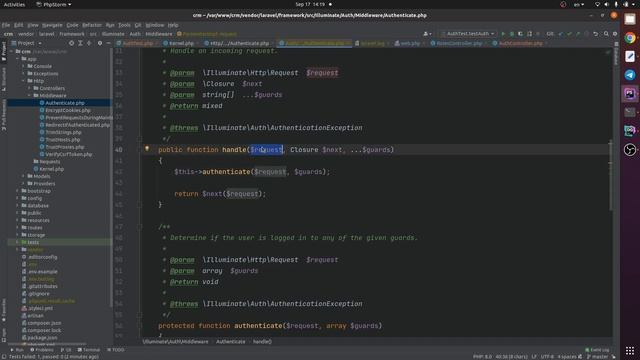Click PhpStorm icon in the dock

click(630, 94)
